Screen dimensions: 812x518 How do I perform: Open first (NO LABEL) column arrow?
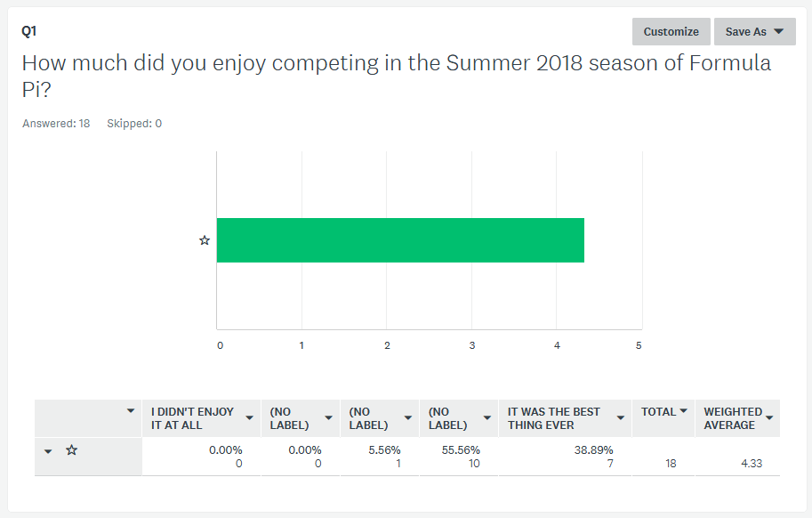[328, 418]
